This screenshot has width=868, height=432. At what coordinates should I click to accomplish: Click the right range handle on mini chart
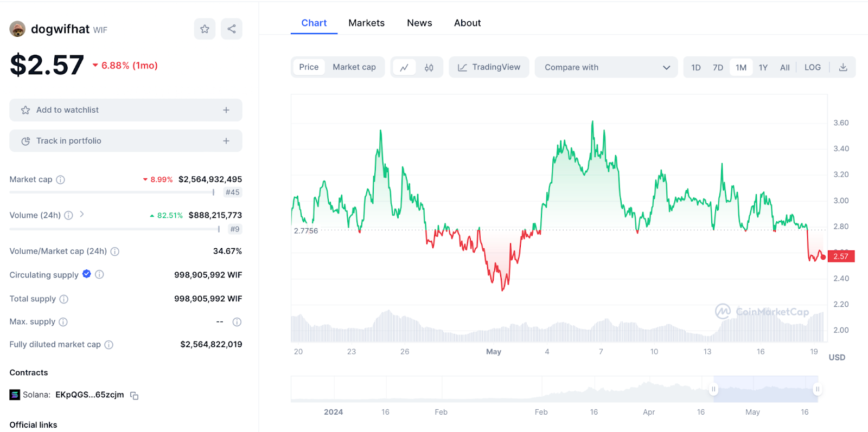click(x=817, y=389)
